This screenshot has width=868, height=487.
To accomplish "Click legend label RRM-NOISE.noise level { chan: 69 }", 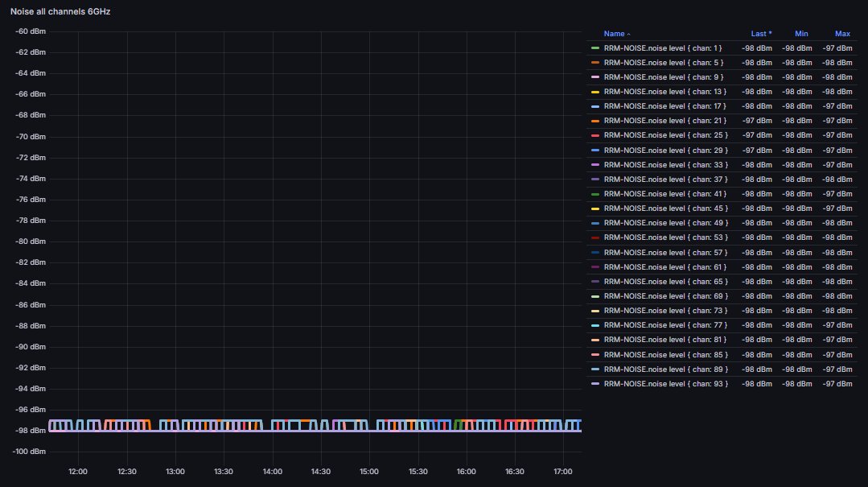I will tap(665, 296).
